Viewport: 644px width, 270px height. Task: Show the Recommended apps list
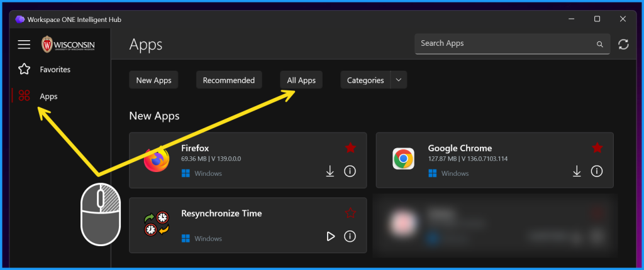coord(229,80)
